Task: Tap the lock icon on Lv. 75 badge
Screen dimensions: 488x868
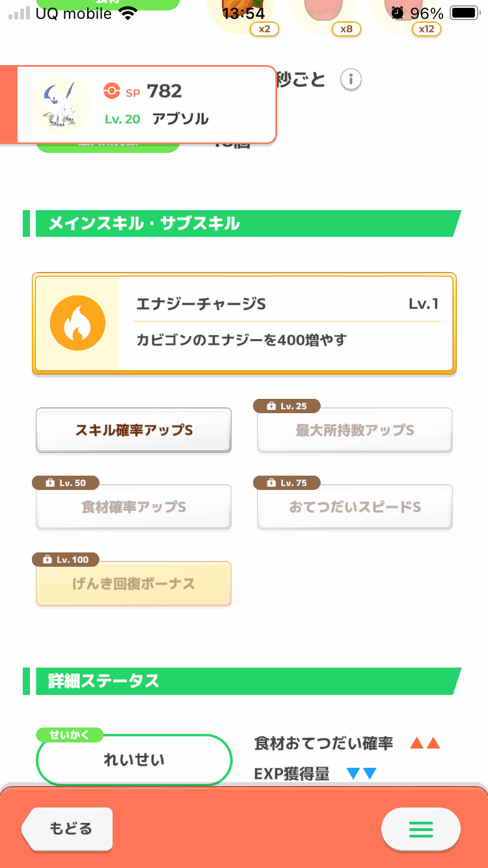Action: tap(271, 483)
